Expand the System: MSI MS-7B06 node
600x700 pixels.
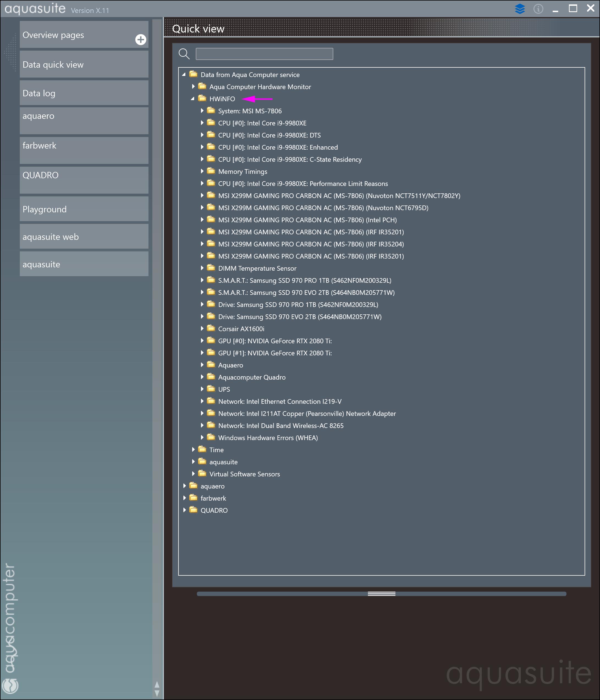(202, 111)
